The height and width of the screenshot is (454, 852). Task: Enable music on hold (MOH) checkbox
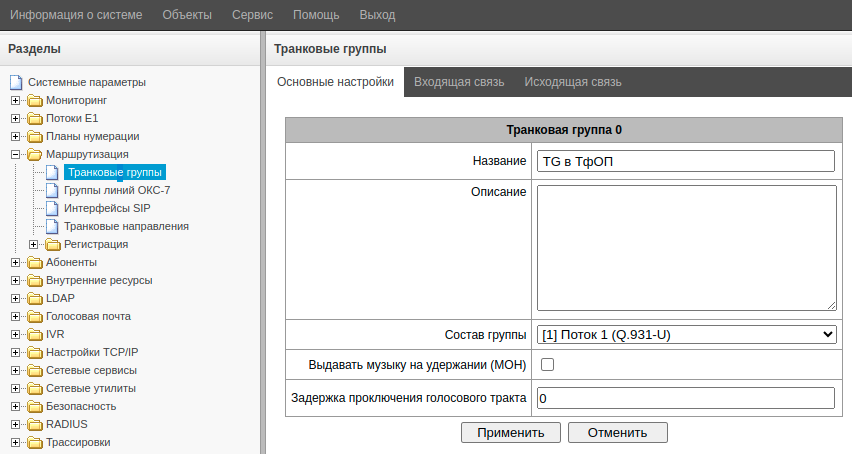(x=547, y=365)
